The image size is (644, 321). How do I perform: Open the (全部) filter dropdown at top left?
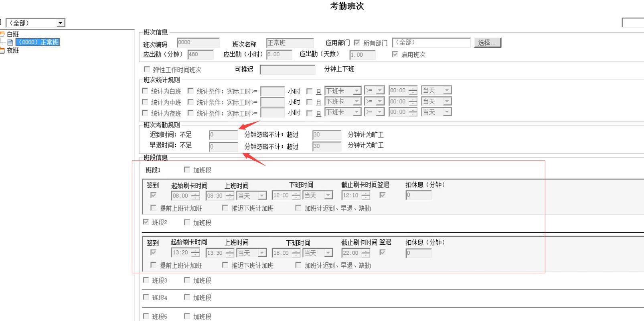pyautogui.click(x=36, y=23)
